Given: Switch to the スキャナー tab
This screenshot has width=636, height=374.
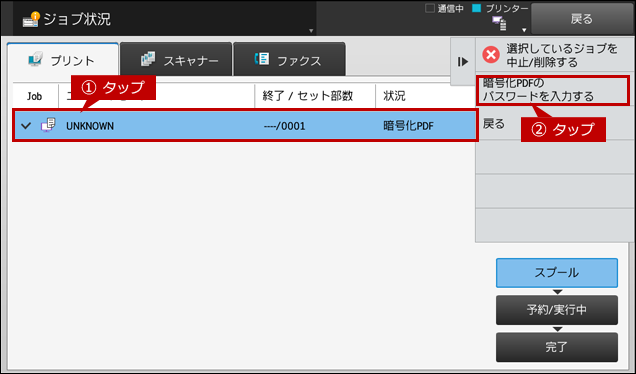Looking at the screenshot, I should [176, 60].
